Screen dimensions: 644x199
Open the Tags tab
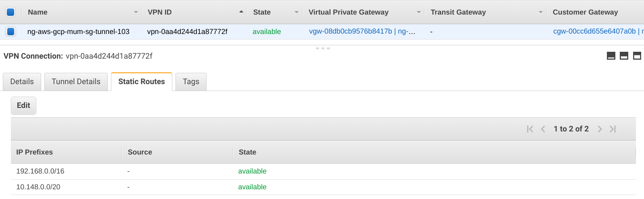pos(191,82)
